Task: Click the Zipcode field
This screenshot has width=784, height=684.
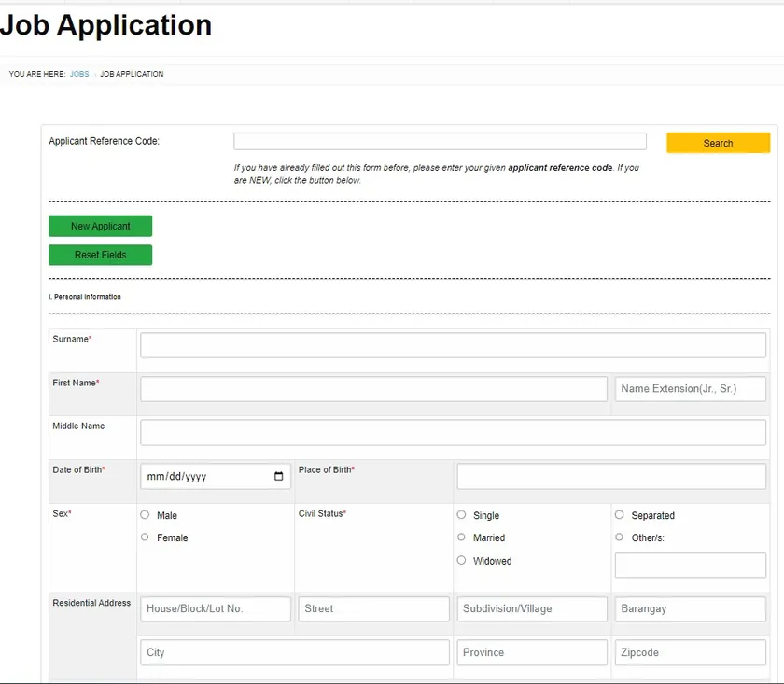Action: click(691, 652)
